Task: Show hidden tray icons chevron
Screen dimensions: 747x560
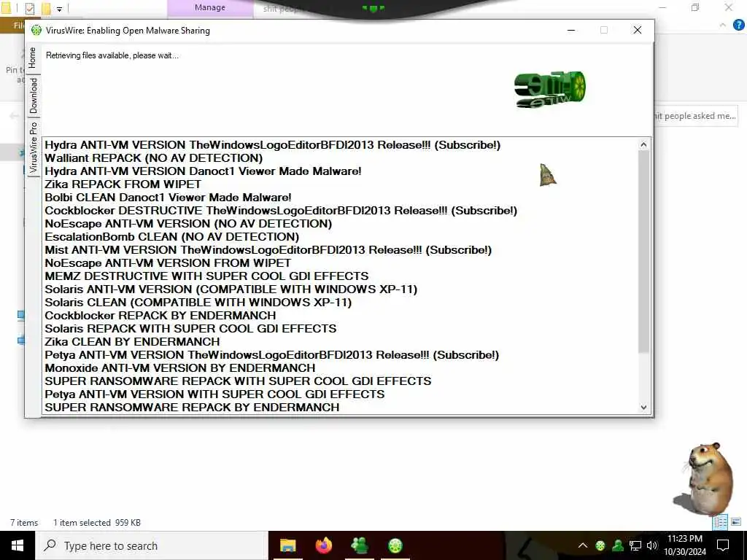Action: (583, 545)
